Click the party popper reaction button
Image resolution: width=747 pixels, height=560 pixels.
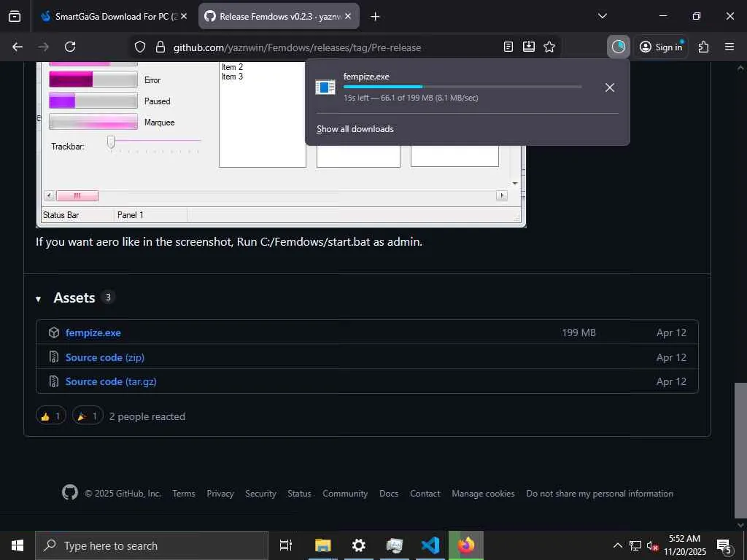pos(88,416)
